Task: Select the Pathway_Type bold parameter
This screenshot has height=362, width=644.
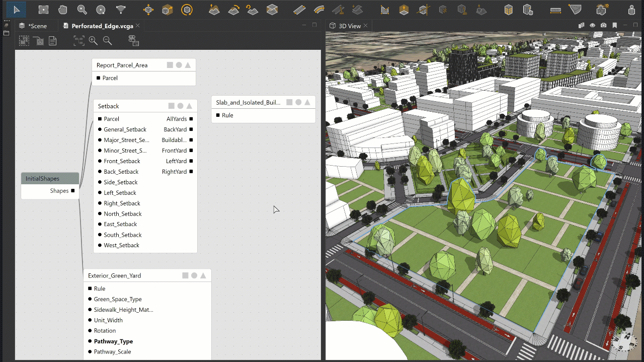Action: 113,341
